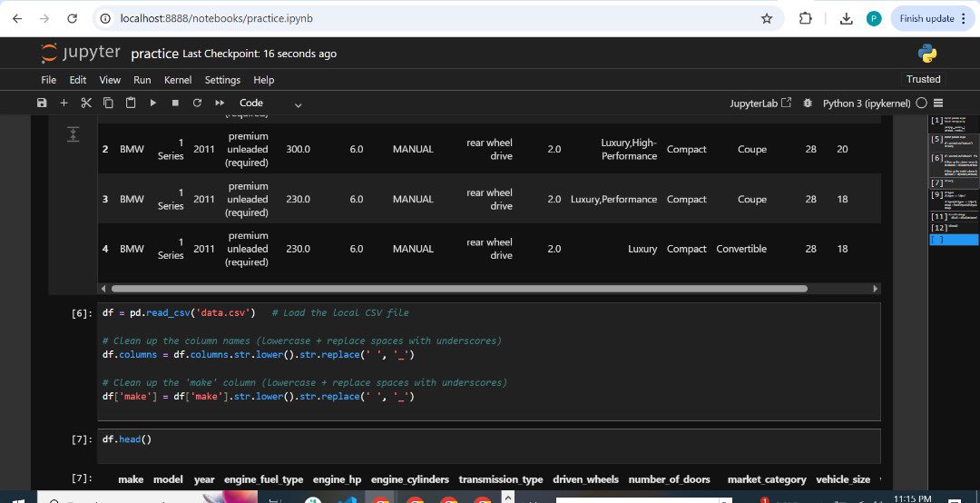Click the Jupyter logo

pyautogui.click(x=80, y=54)
